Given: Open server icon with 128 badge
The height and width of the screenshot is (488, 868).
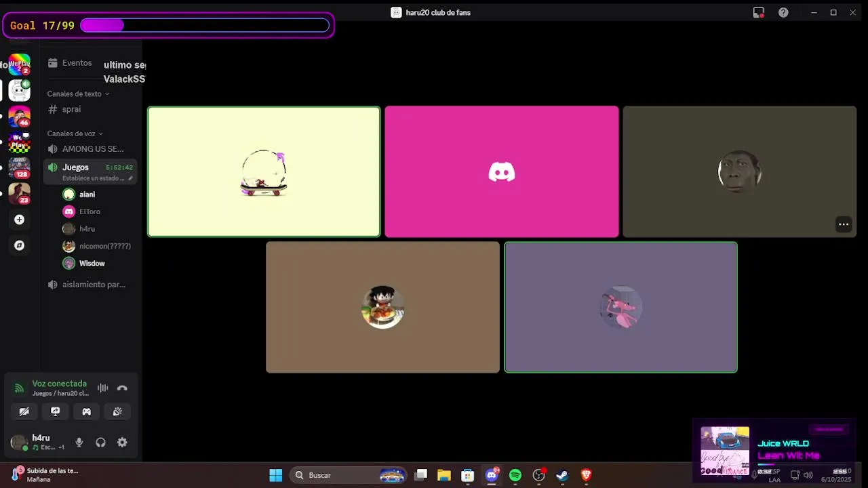Looking at the screenshot, I should [x=19, y=167].
